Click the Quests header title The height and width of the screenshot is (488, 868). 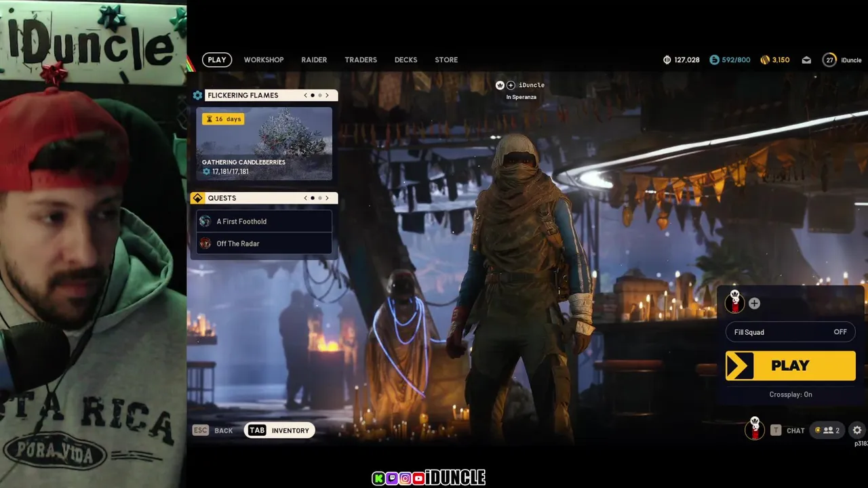pos(222,198)
